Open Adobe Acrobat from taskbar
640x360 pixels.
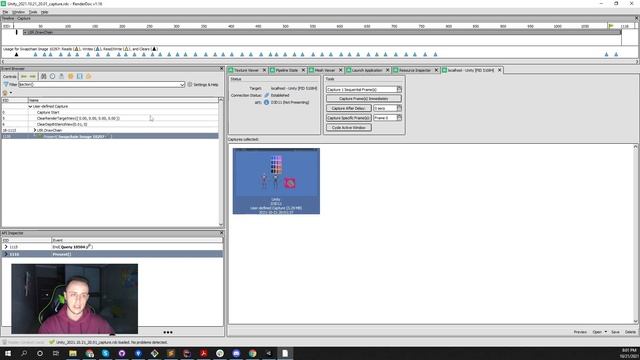click(203, 353)
